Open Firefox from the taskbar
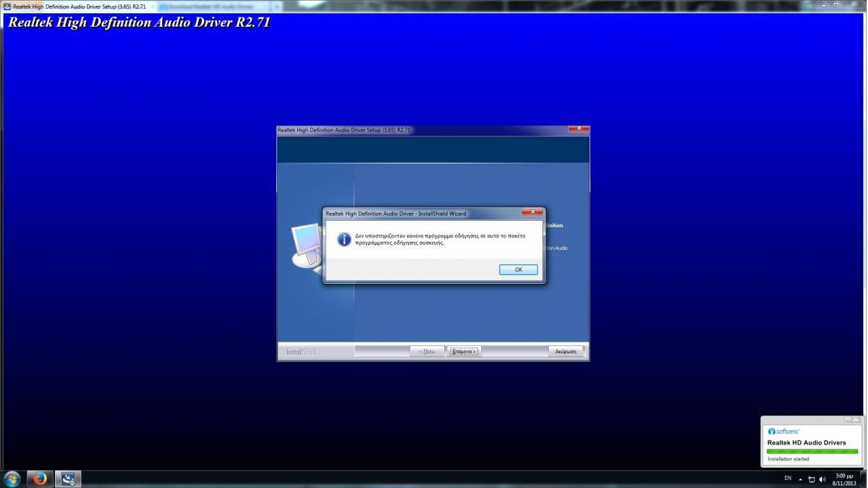Screen dimensions: 868x488 tap(40, 479)
